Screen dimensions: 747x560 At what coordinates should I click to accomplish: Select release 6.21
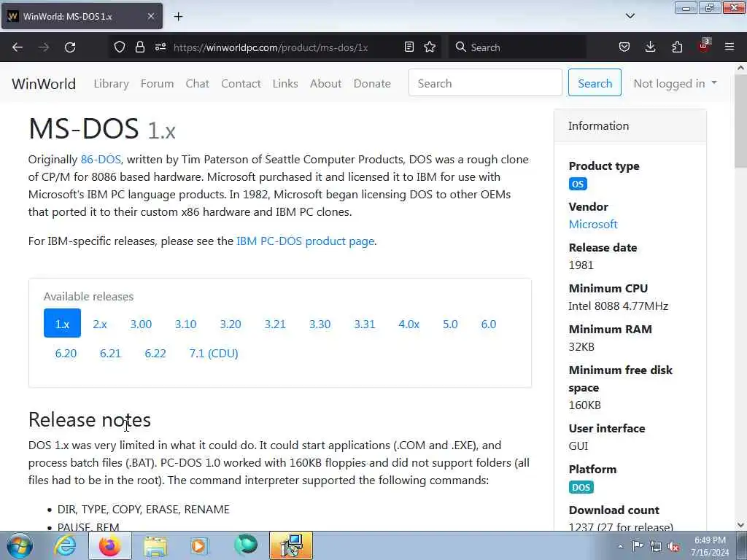click(x=111, y=353)
